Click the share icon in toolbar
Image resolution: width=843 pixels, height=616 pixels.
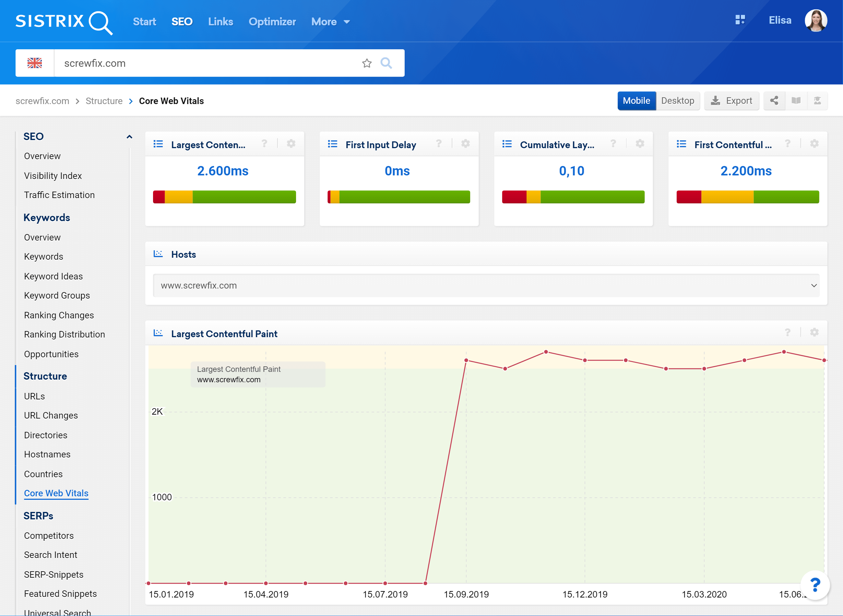pos(774,101)
